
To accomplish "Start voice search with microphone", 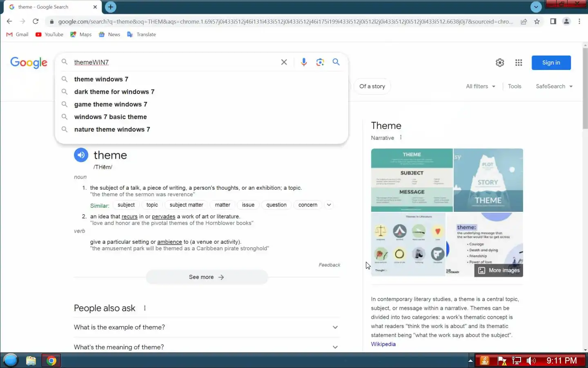I will (x=304, y=62).
